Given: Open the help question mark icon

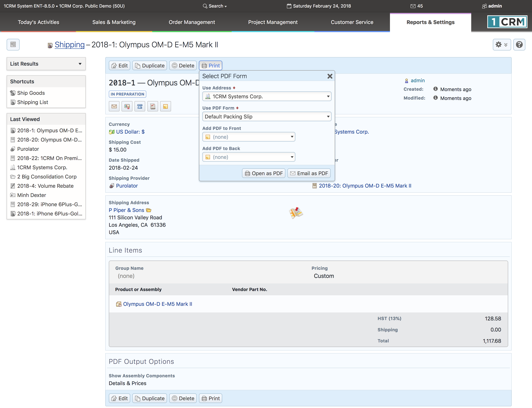Looking at the screenshot, I should (519, 45).
